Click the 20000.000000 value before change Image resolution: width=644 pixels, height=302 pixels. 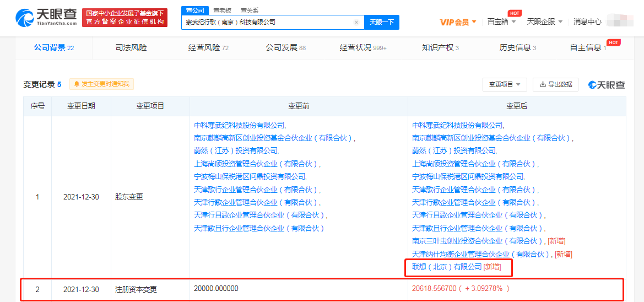[216, 288]
